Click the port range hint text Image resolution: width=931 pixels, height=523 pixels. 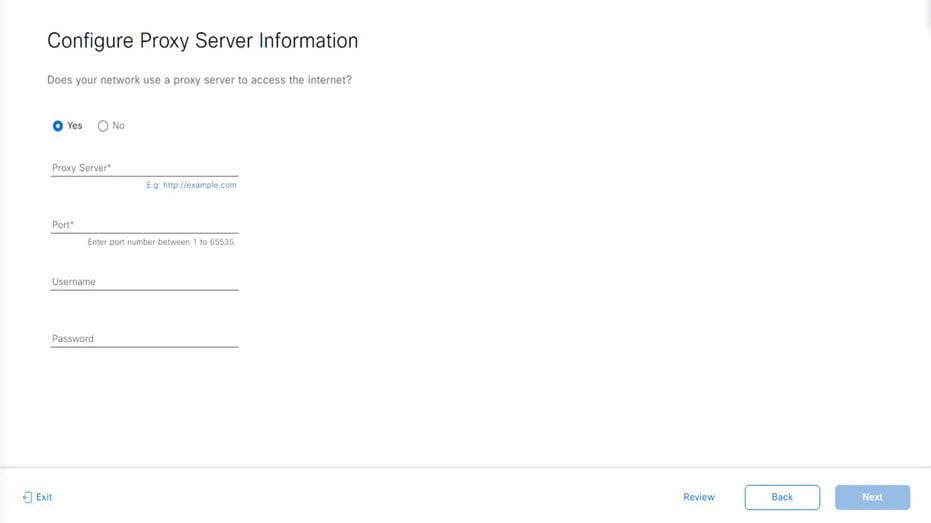(162, 242)
